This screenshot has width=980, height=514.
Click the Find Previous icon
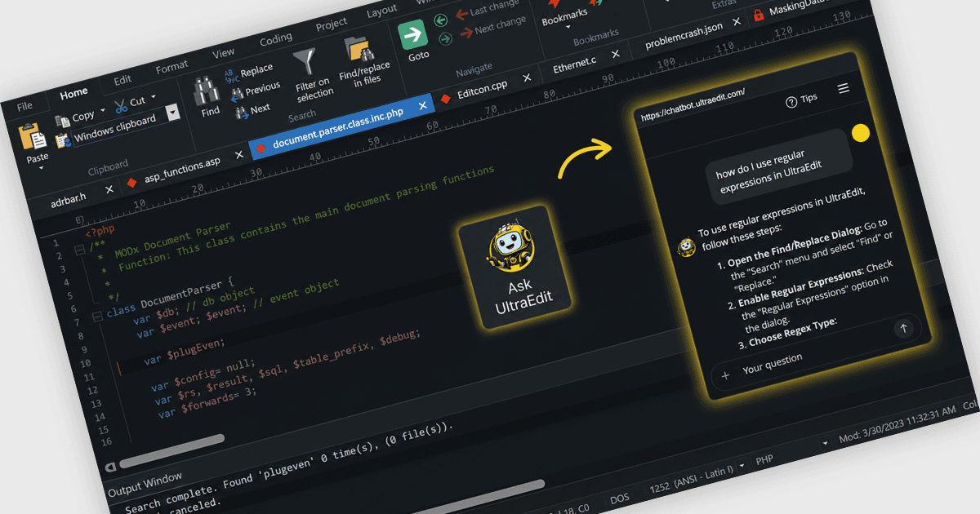pos(236,93)
